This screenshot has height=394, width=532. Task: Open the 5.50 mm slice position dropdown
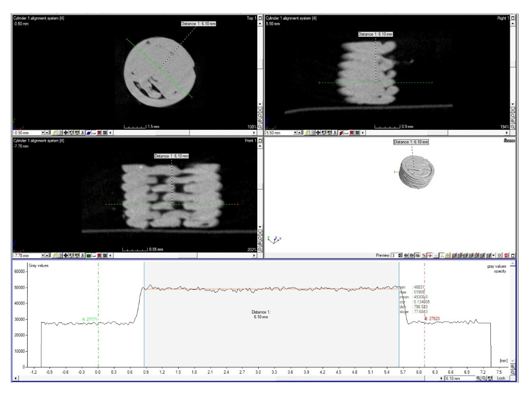(295, 133)
